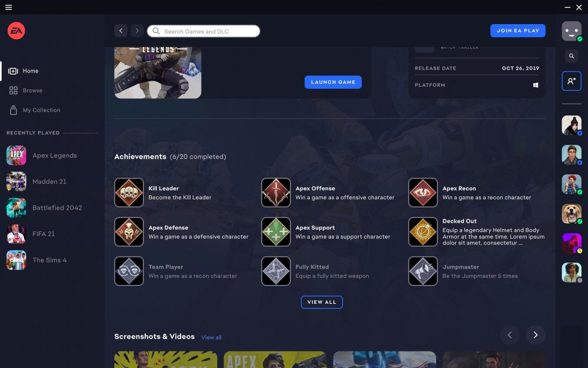Viewport: 588px width, 368px height.
Task: Open the dog avatar friend
Action: pyautogui.click(x=571, y=213)
